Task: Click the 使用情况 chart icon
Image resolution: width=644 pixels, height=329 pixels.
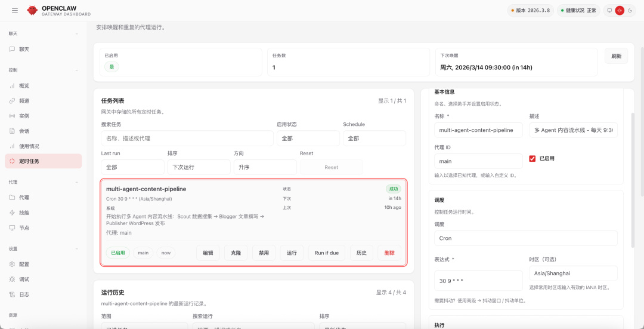Action: tap(13, 146)
